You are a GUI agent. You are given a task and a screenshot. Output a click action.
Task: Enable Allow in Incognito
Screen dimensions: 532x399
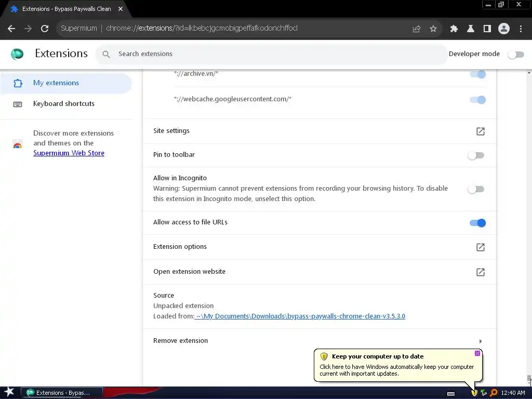click(x=476, y=189)
